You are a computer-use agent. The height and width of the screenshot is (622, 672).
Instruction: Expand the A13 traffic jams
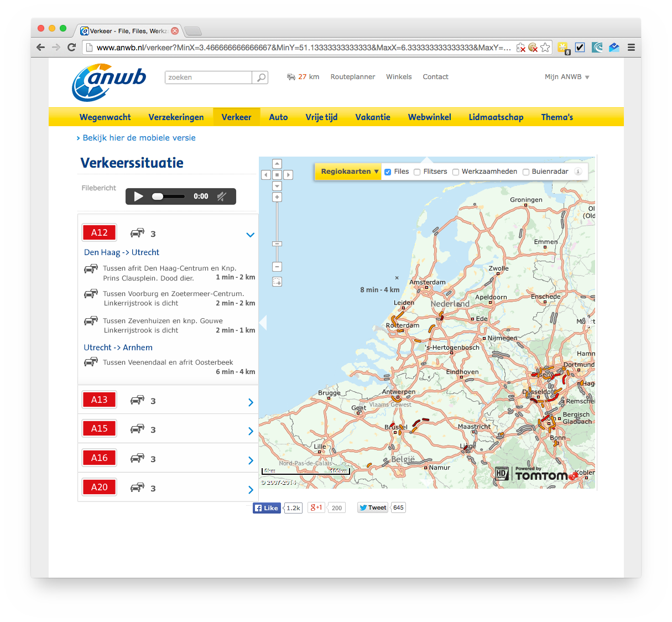point(250,402)
